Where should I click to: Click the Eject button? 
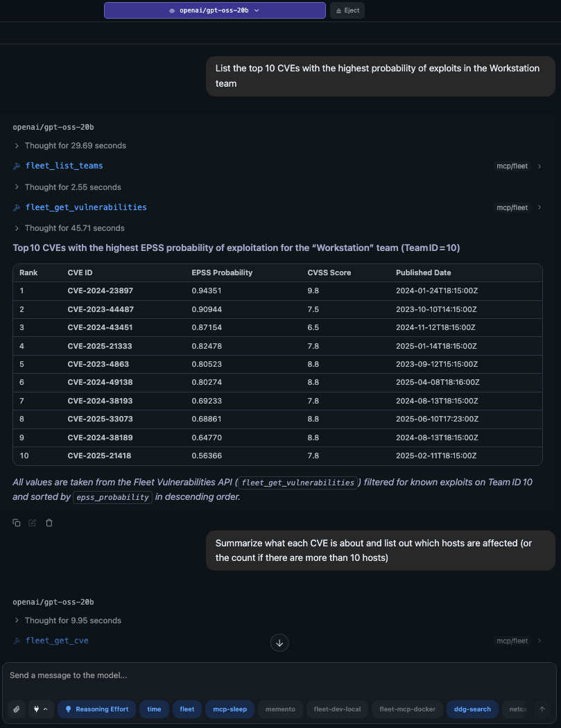(347, 10)
